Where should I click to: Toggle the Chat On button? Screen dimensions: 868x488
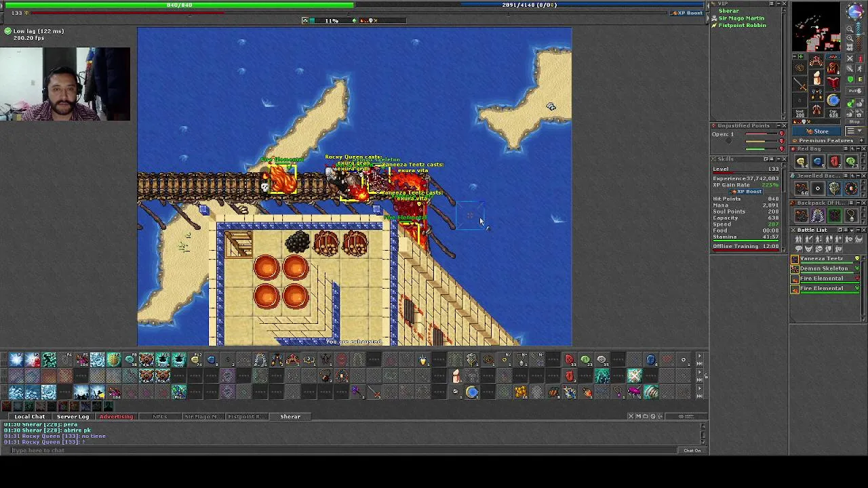692,451
